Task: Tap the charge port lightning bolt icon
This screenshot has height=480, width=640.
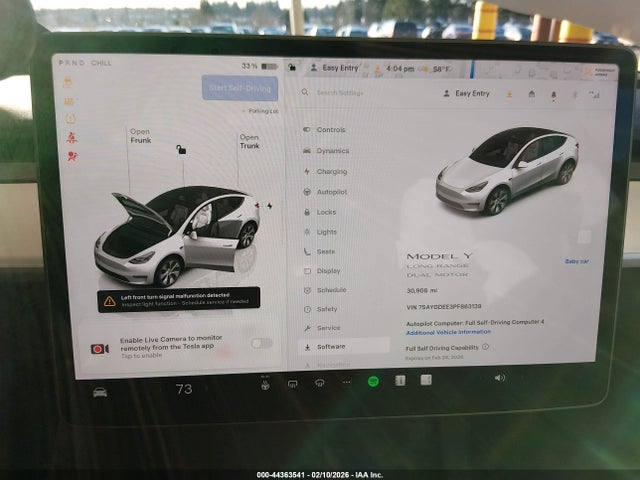Action: (x=270, y=206)
